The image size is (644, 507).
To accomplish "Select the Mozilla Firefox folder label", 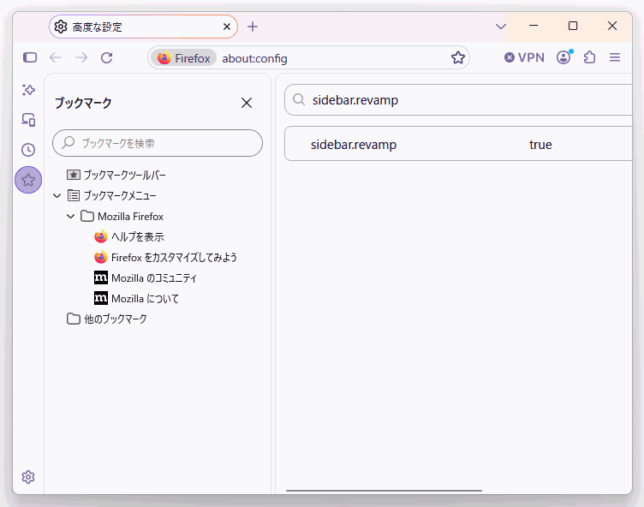I will click(x=130, y=216).
